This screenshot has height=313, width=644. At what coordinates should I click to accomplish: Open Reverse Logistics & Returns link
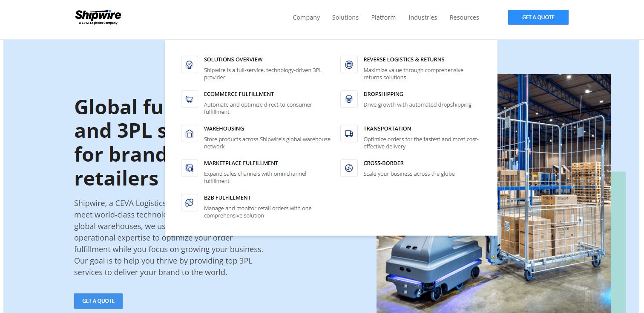pyautogui.click(x=404, y=60)
